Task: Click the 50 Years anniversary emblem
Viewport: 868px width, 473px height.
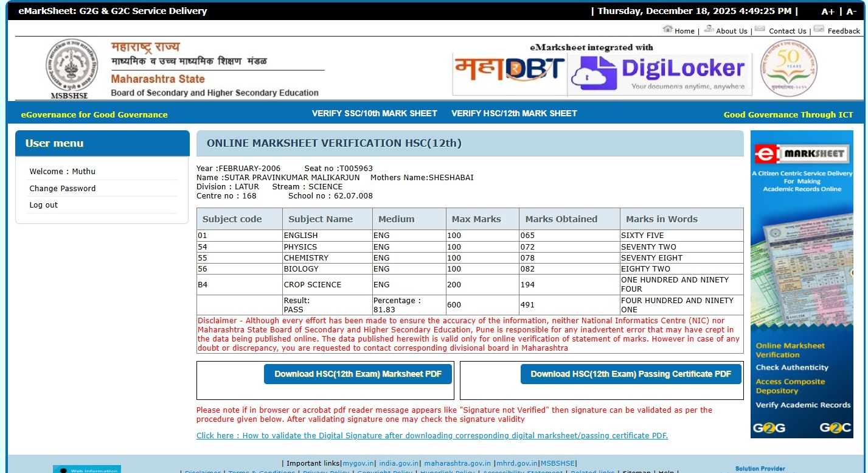Action: coord(788,68)
